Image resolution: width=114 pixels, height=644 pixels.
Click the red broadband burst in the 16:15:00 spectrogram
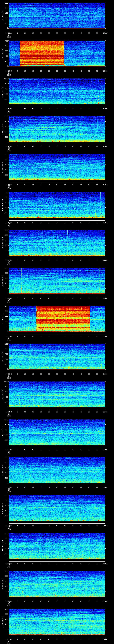click(x=42, y=53)
